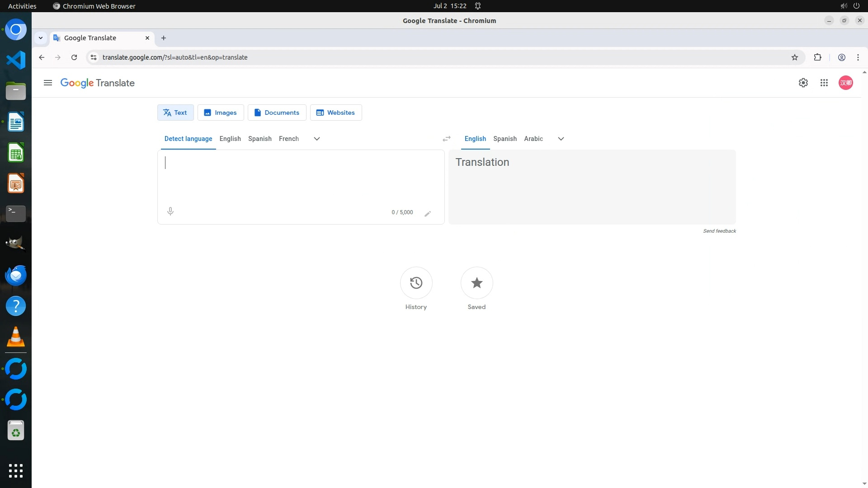868x488 pixels.
Task: Select Spanish as target language
Action: coord(505,139)
